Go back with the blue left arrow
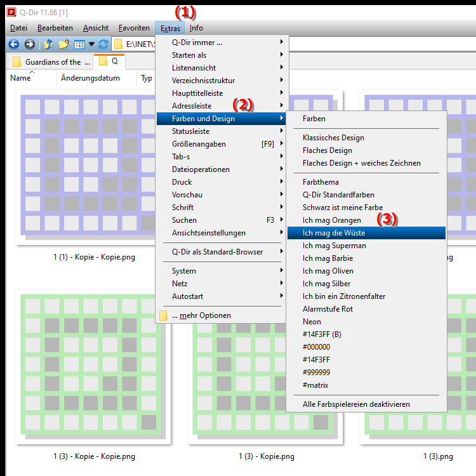 14,44
